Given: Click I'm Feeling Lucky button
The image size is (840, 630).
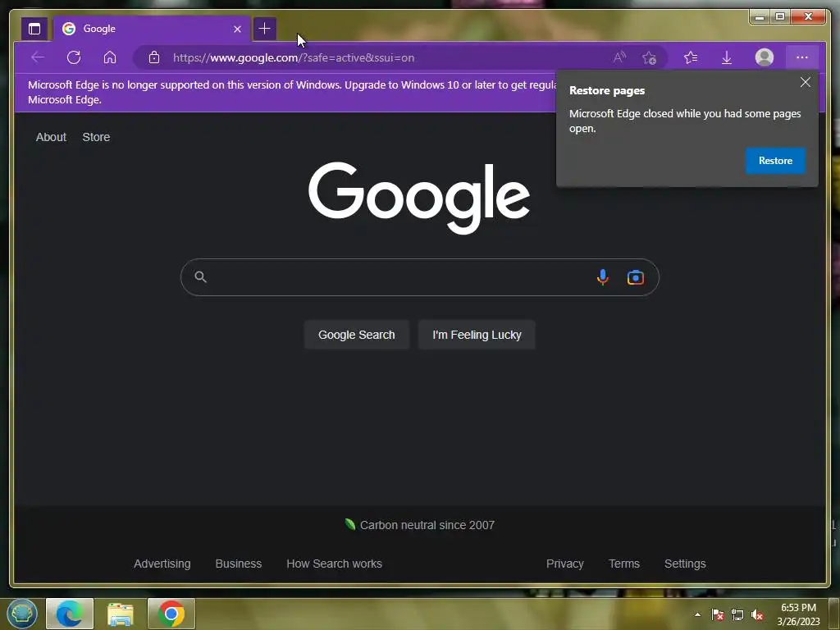Looking at the screenshot, I should click(x=477, y=335).
